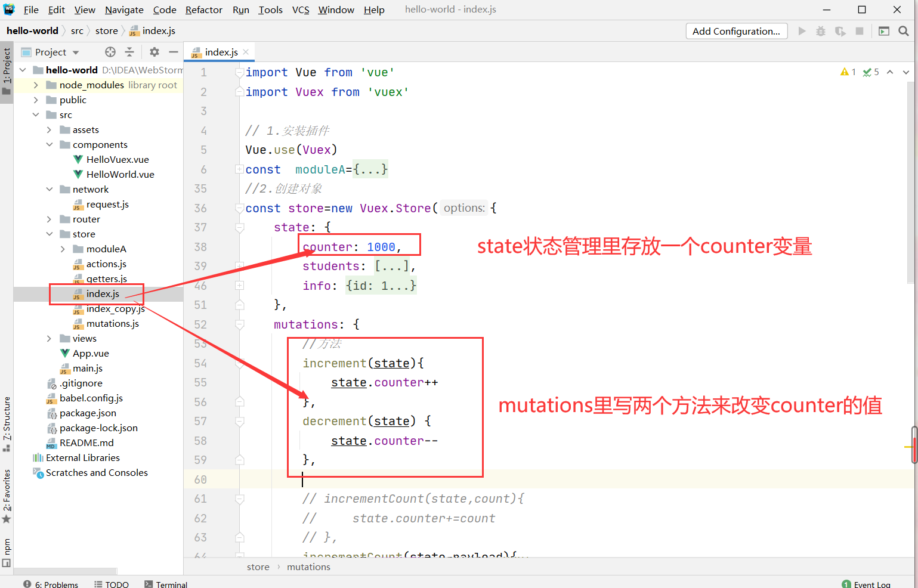The width and height of the screenshot is (918, 588).
Task: Click mutations breadcrumb at editor bottom
Action: 308,567
